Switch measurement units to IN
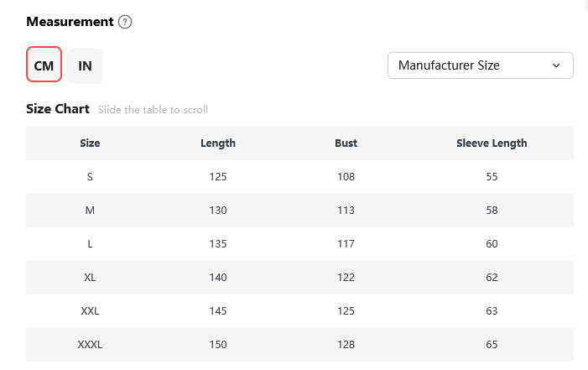588x370 pixels. [85, 65]
